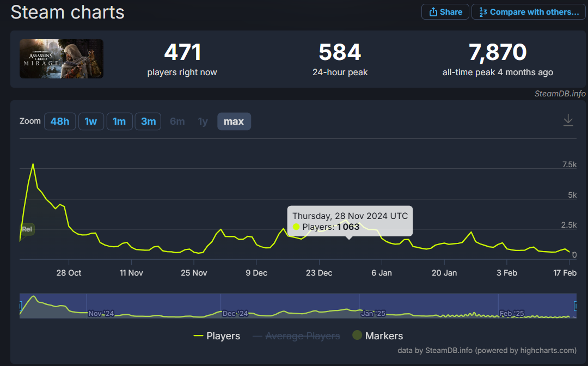This screenshot has height=366, width=588.
Task: Click the 3 Feb axis label
Action: tap(507, 273)
